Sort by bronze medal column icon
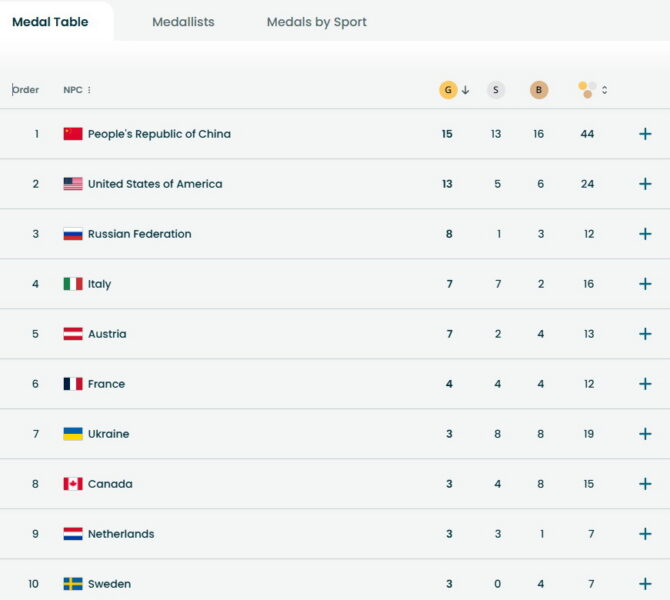This screenshot has width=670, height=600. 539,90
